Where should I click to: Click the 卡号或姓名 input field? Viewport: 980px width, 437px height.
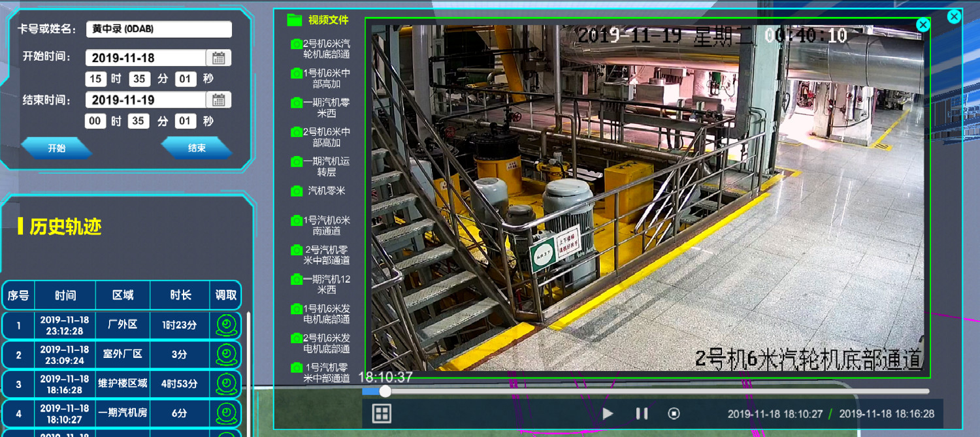click(x=159, y=29)
